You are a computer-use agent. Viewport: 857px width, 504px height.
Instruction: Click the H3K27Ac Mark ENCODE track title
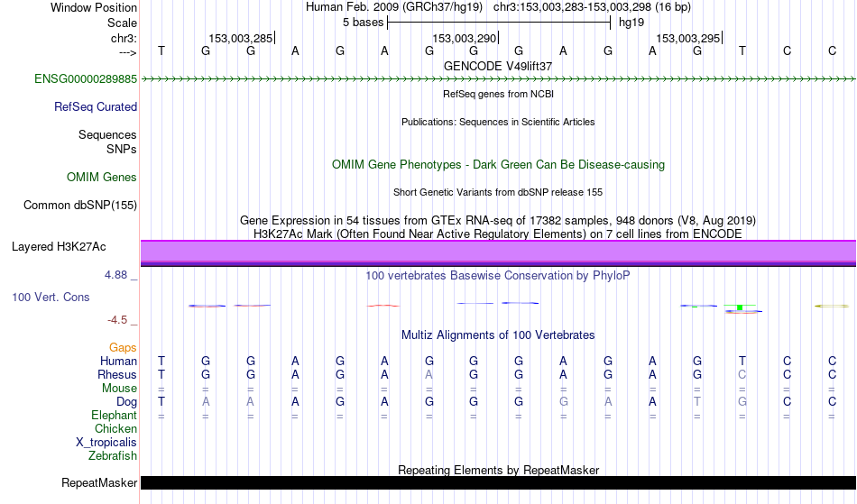(x=498, y=234)
